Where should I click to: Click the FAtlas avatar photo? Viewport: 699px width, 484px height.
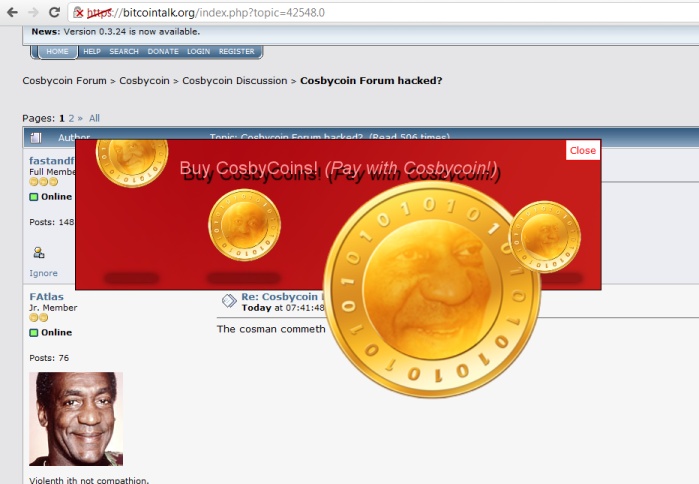[x=76, y=419]
